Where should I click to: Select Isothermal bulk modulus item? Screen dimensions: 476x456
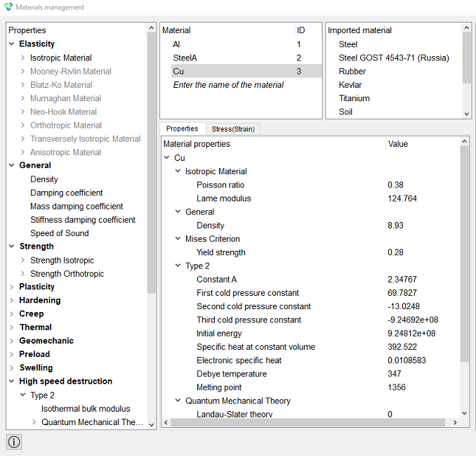[x=86, y=409]
